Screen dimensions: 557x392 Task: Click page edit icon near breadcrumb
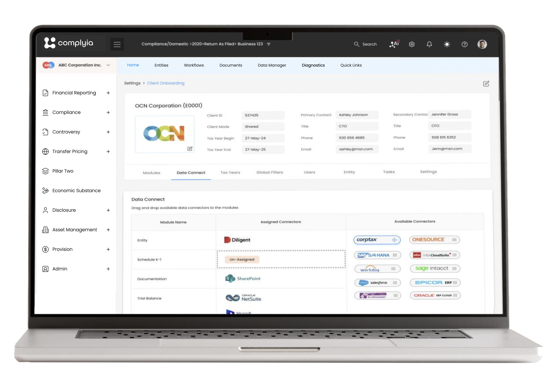click(486, 84)
